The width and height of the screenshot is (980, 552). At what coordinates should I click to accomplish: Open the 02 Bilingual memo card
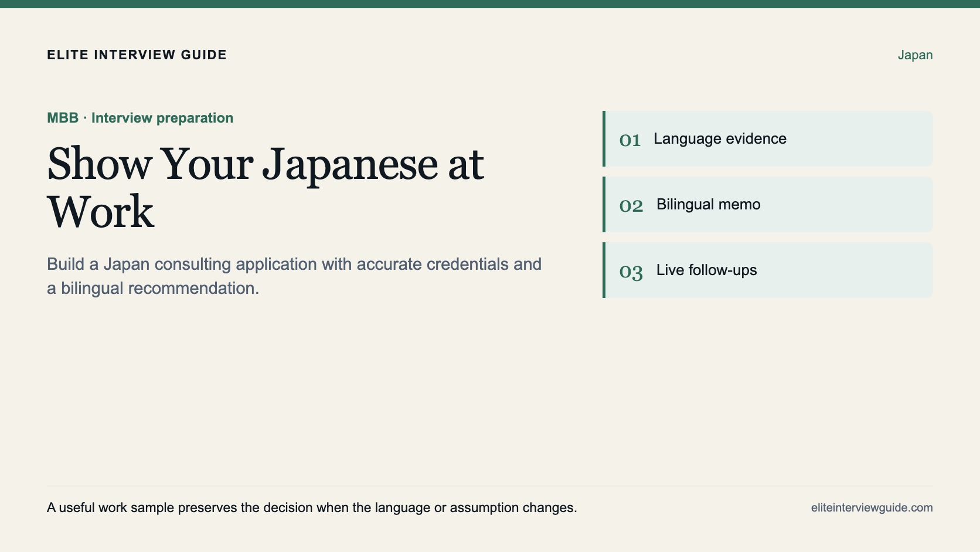pyautogui.click(x=768, y=205)
